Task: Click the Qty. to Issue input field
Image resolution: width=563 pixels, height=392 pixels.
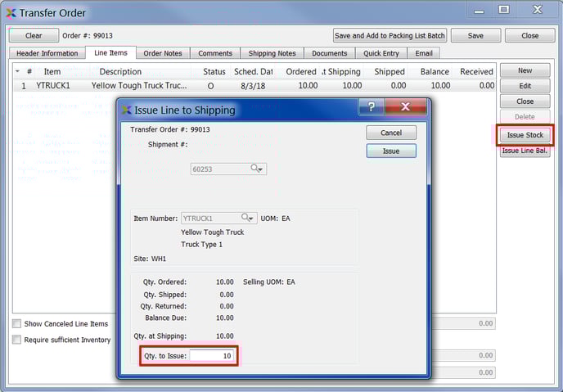Action: click(x=213, y=356)
